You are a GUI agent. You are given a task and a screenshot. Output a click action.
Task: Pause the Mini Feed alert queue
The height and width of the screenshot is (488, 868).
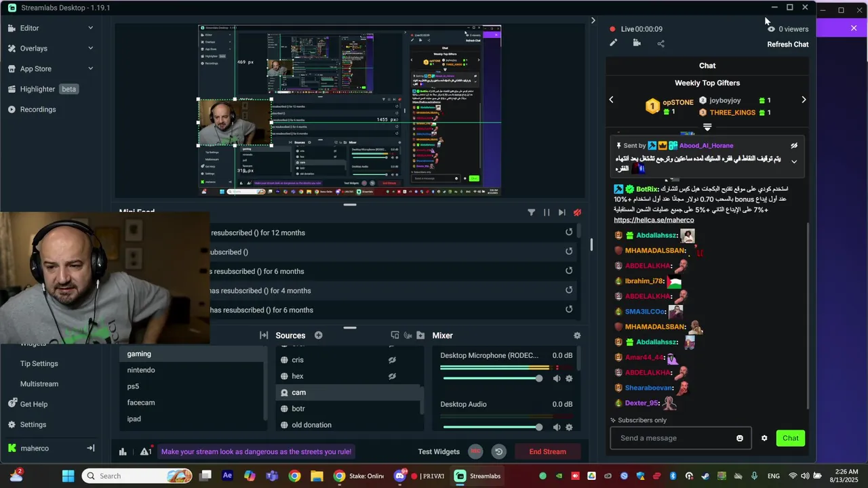pos(547,212)
